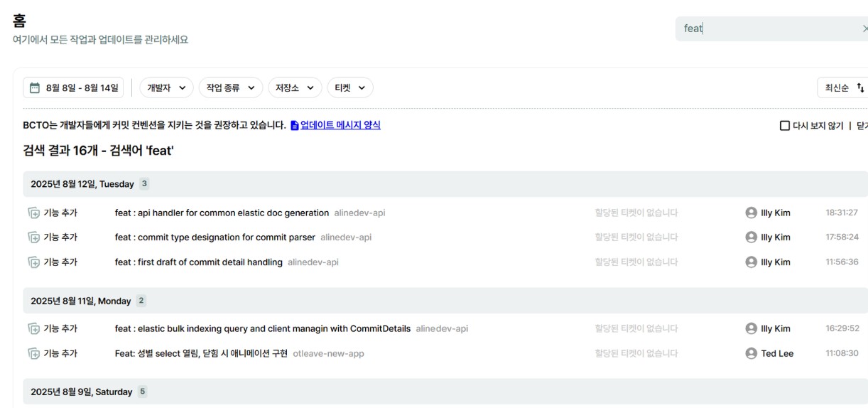This screenshot has height=408, width=868.
Task: Open the otleave-new-app repository label
Action: point(328,353)
